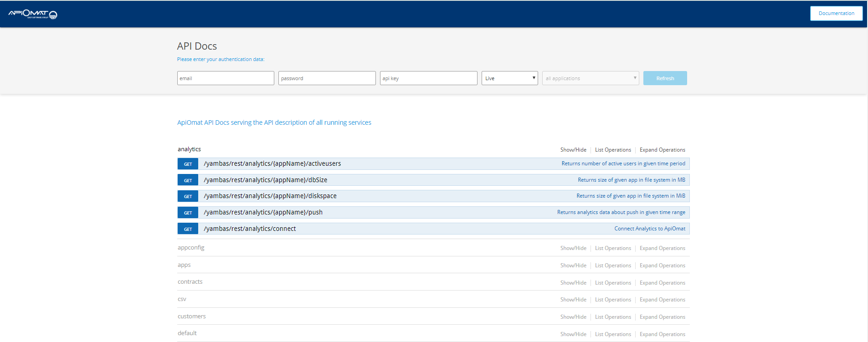Focus the email input field

pos(226,78)
